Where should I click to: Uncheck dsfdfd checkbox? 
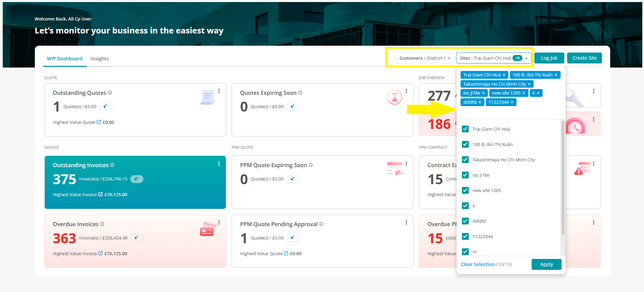[x=465, y=221]
